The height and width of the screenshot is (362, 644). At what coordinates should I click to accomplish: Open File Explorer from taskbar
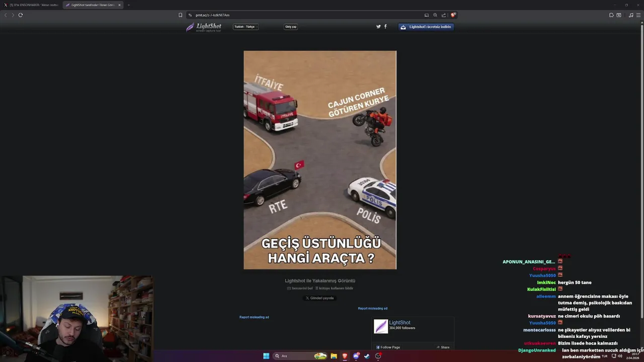tap(334, 356)
